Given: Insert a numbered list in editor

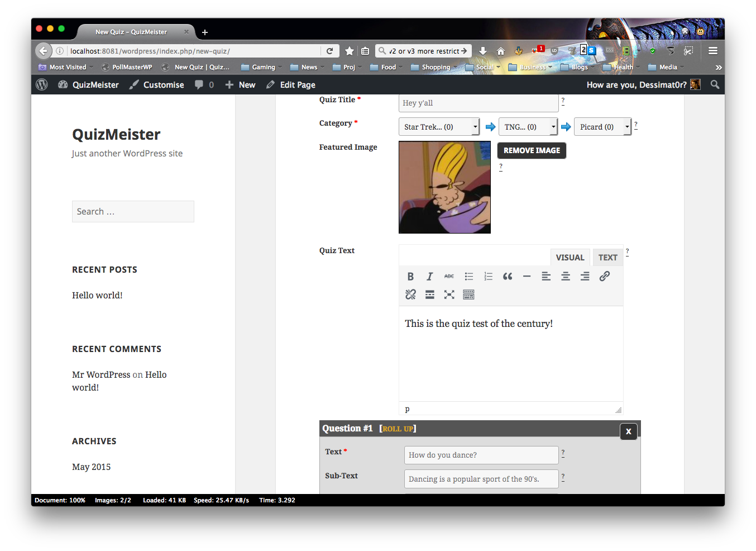Looking at the screenshot, I should (x=488, y=276).
